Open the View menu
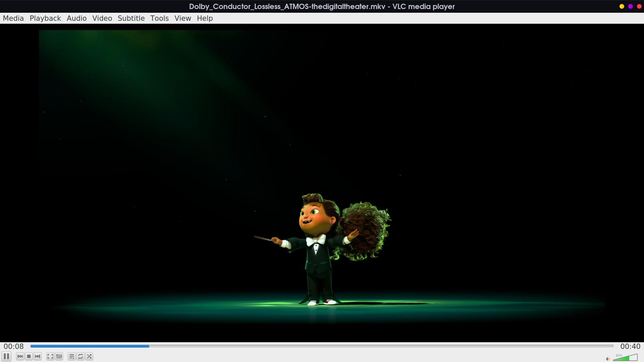Screen dimensions: 644x362 coord(183,18)
